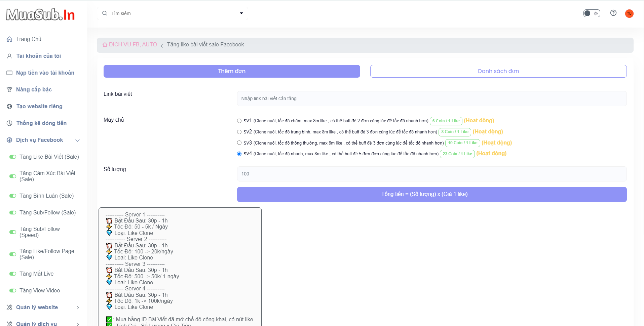Click the Server 2 diamond icon
Screen dimensions: 644x326
pos(109,257)
